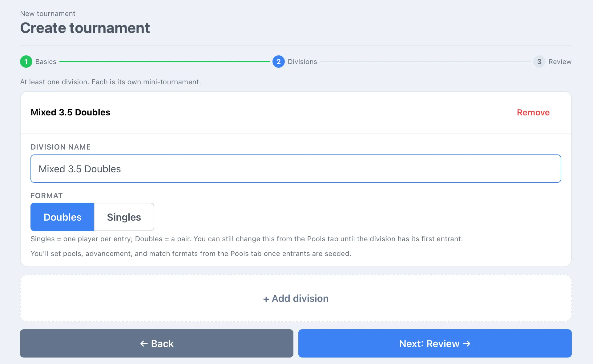The width and height of the screenshot is (593, 364).
Task: Select the Doubles format option
Action: (62, 217)
